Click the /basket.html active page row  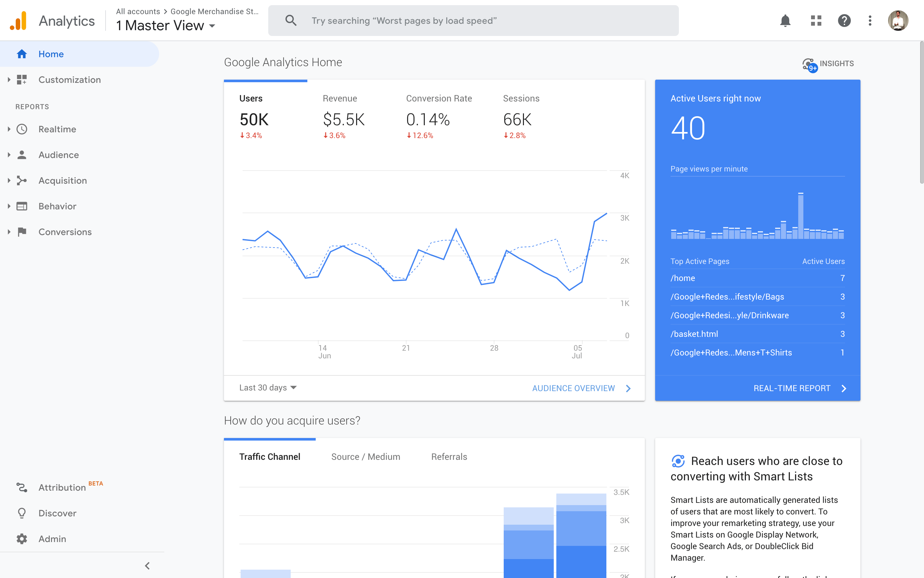coord(757,334)
